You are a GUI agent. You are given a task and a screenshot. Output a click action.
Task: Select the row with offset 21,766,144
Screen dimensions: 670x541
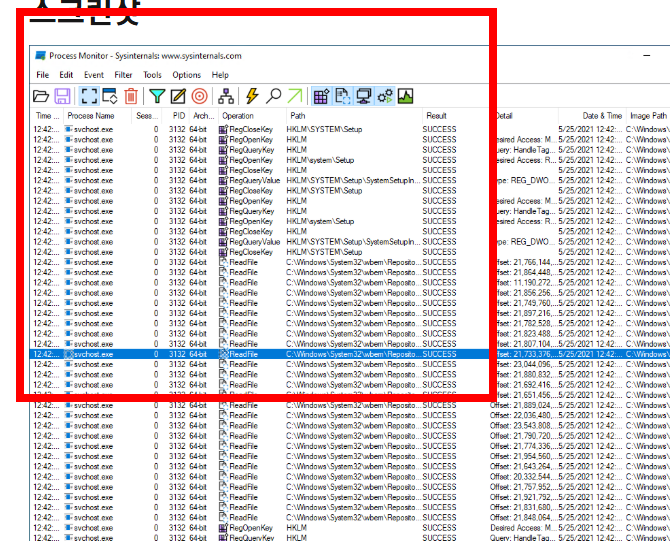coord(351,262)
